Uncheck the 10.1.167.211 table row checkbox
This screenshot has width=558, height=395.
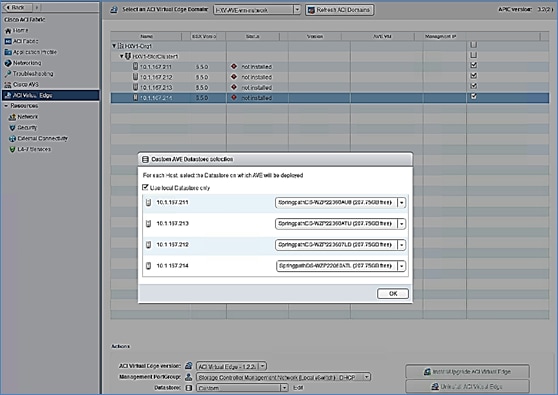tap(474, 65)
